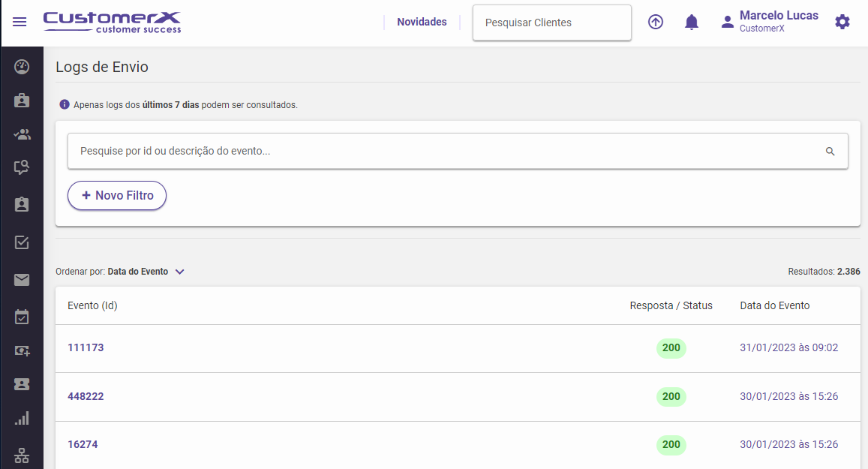Click the 200 status badge for 448222
The height and width of the screenshot is (469, 868).
[671, 396]
